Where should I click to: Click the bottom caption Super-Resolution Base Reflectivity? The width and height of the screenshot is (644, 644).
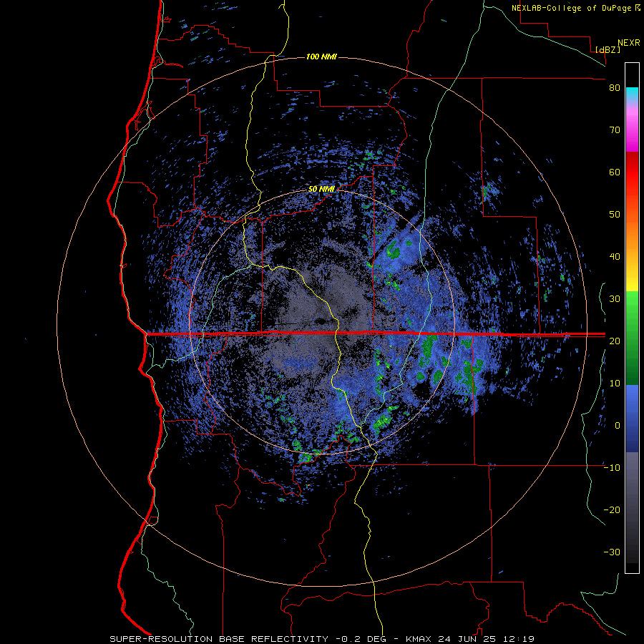pos(218,639)
